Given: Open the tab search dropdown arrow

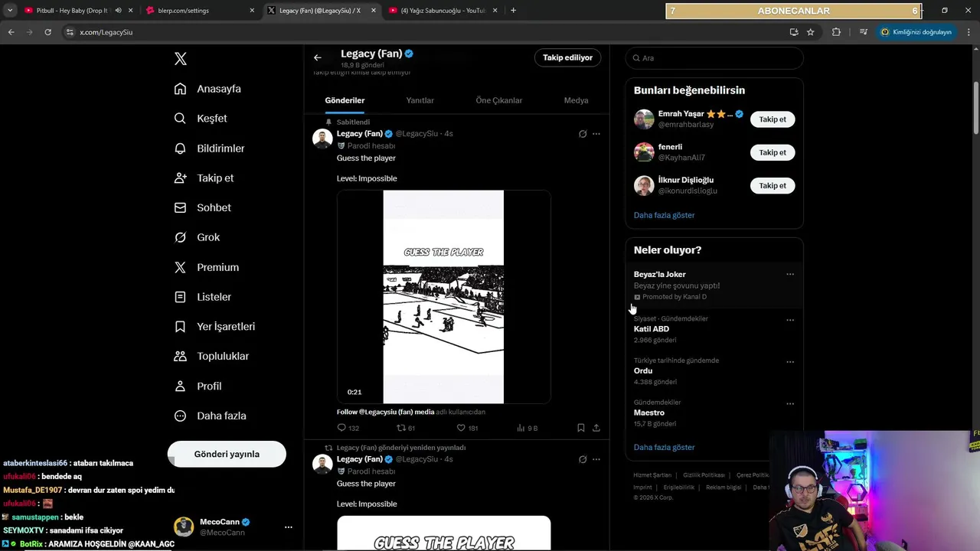Looking at the screenshot, I should click(x=10, y=11).
